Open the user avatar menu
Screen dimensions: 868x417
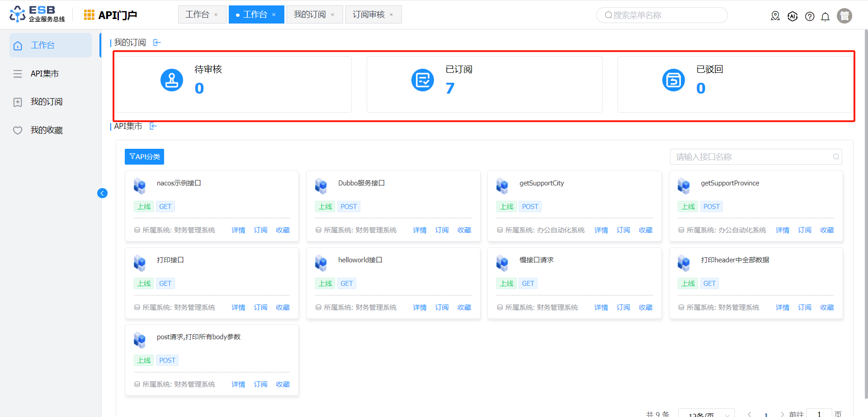pos(844,16)
